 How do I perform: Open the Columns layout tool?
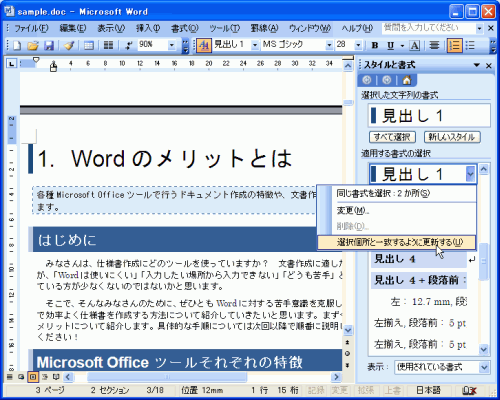tap(108, 45)
